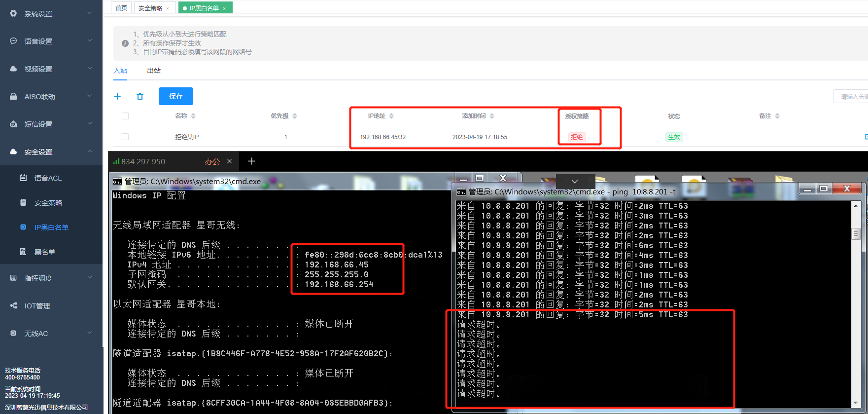This screenshot has height=414, width=868.
Task: Click the blue 保存 button
Action: coord(175,96)
